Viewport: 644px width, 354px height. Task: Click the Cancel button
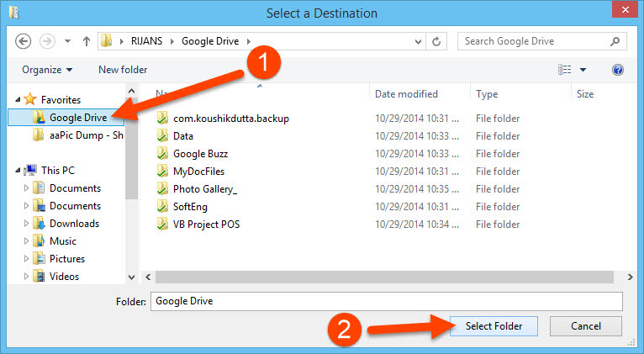pos(586,326)
